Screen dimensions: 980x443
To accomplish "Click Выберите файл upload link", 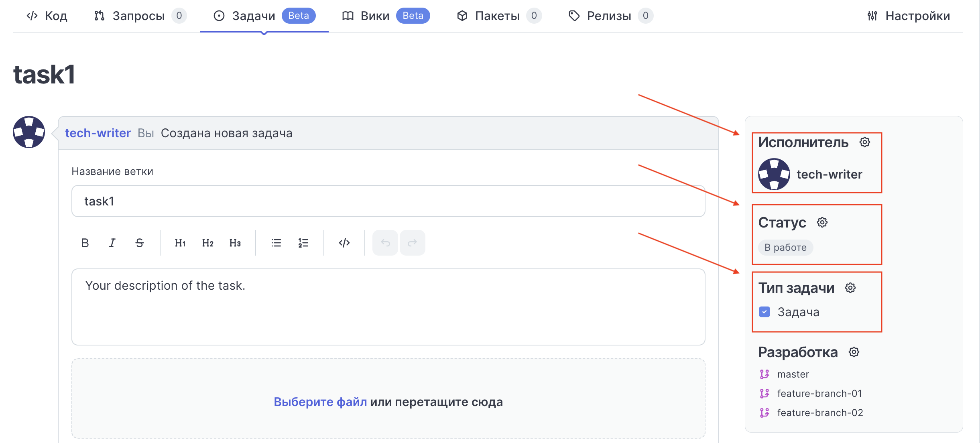I will click(320, 402).
